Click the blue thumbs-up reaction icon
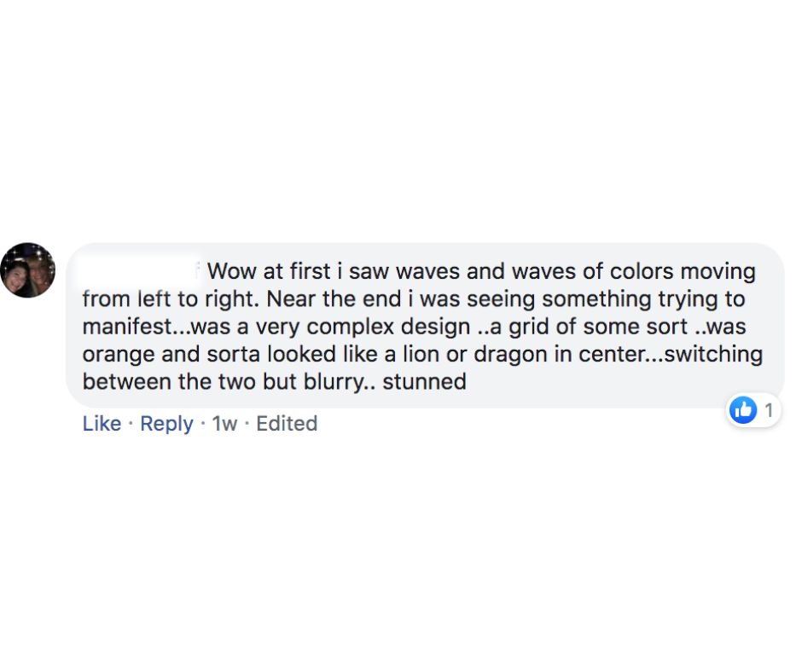 (x=742, y=409)
